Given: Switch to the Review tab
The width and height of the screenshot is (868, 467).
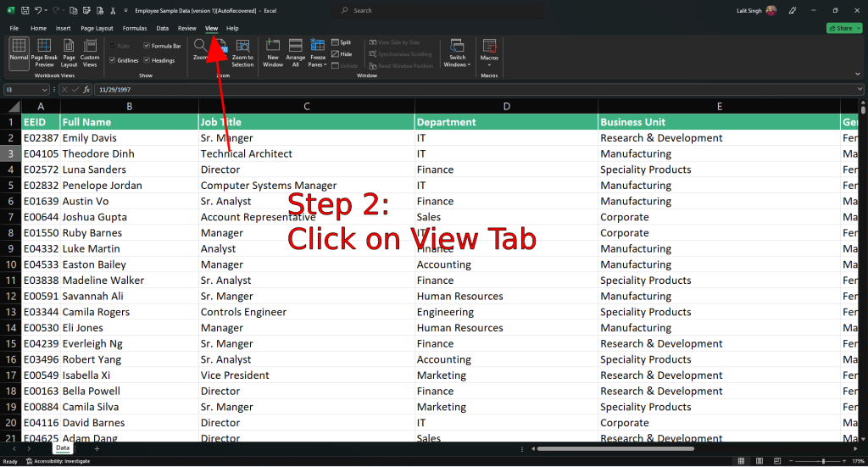Looking at the screenshot, I should pyautogui.click(x=187, y=28).
